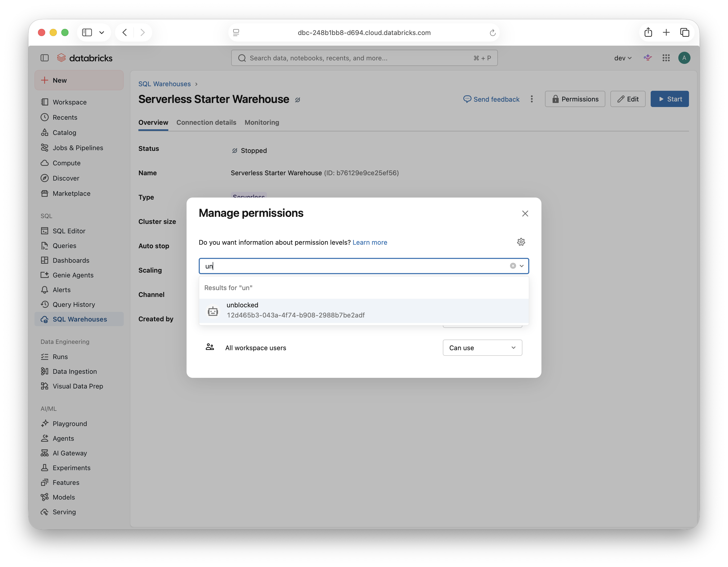Click the Databricks logo
This screenshot has width=728, height=567.
point(85,58)
